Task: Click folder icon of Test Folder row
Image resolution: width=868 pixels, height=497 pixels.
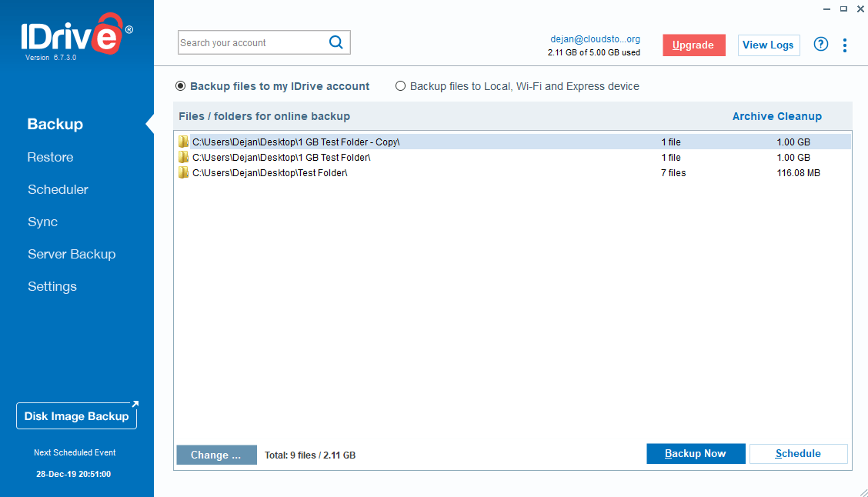Action: (x=183, y=172)
